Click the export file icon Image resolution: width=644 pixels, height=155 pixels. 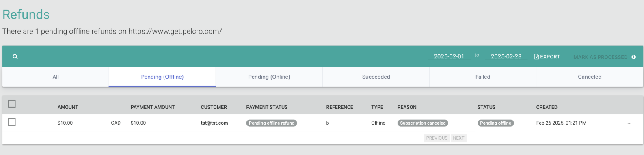click(x=536, y=57)
